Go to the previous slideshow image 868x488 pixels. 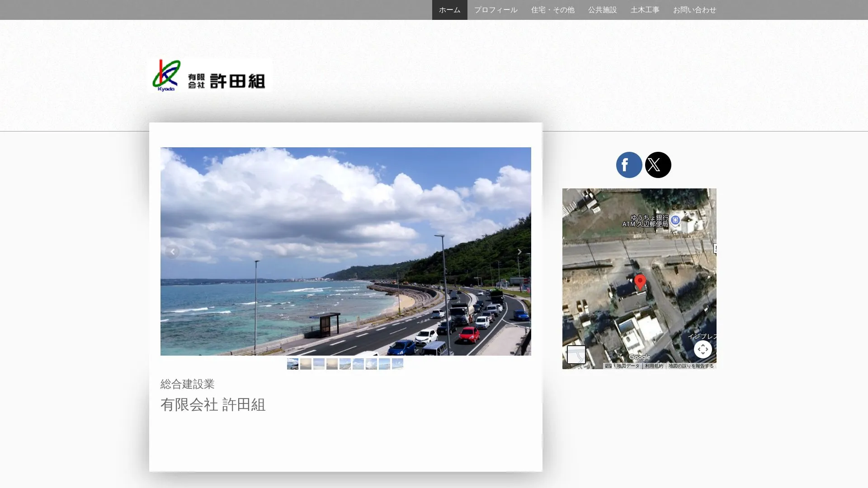[172, 252]
